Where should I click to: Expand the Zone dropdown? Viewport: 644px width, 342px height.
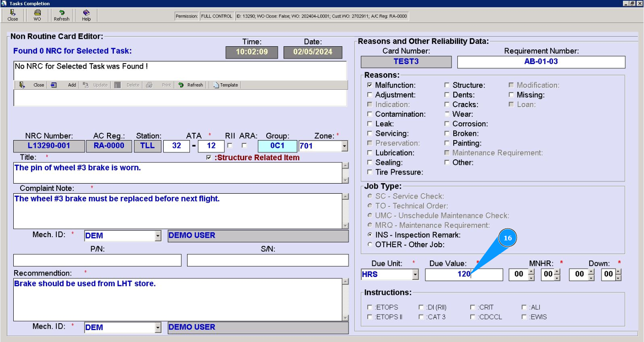coord(344,147)
